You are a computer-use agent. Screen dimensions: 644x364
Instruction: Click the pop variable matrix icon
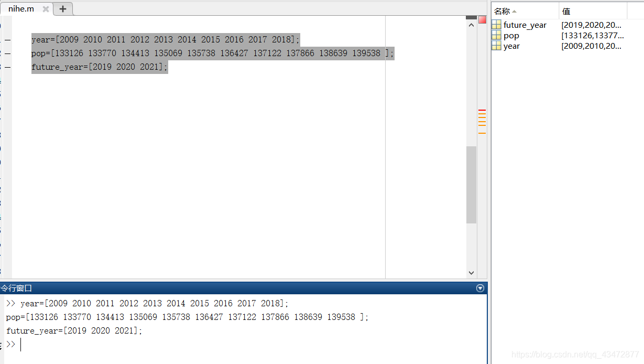[x=496, y=35]
